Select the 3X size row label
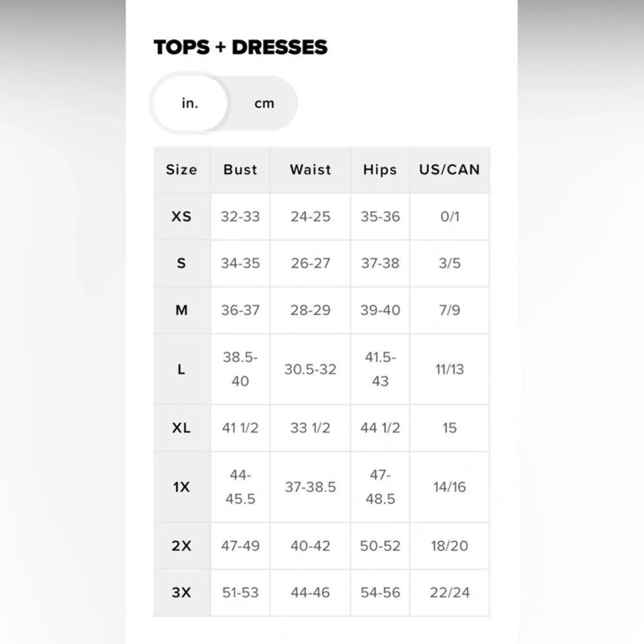 click(182, 592)
